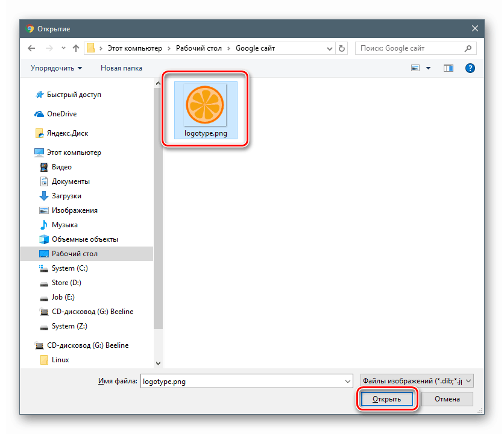Open the Упорядочить menu
Viewport: 504px width, 434px height.
[x=56, y=68]
